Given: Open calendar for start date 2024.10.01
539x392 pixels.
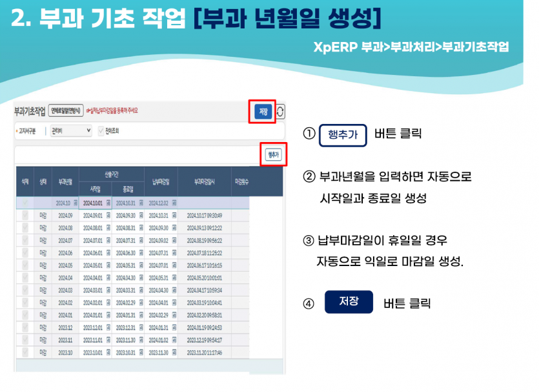Looking at the screenshot, I should [108, 203].
